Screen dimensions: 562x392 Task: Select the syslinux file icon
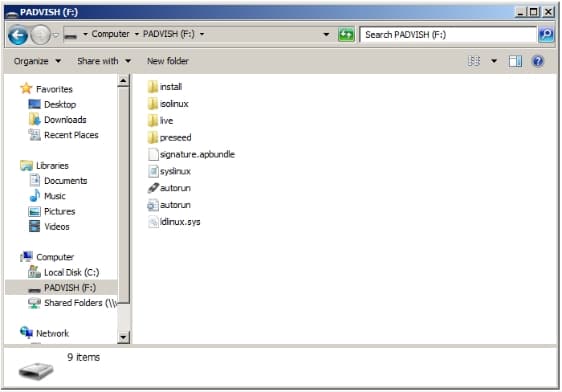(153, 171)
